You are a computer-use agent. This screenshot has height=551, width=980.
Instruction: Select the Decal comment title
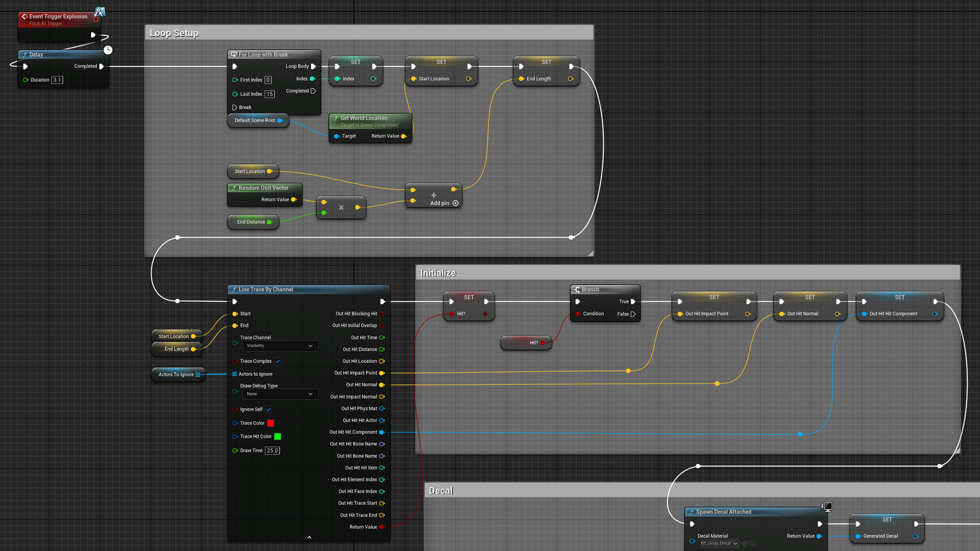point(441,491)
